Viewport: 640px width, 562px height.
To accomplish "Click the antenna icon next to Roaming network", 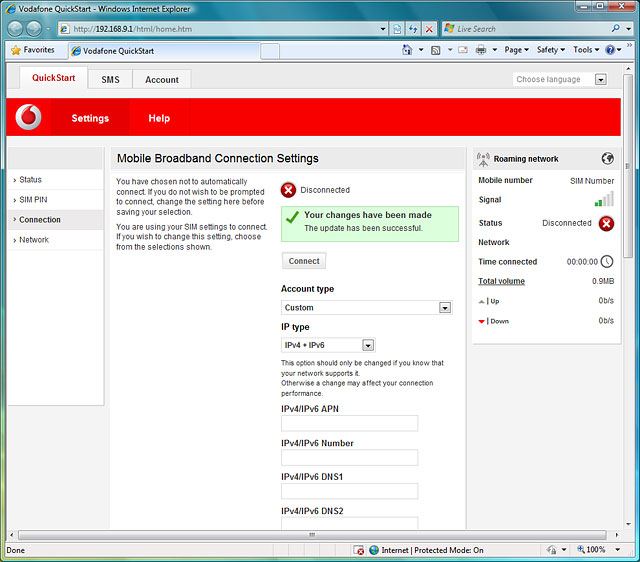I will point(484,158).
